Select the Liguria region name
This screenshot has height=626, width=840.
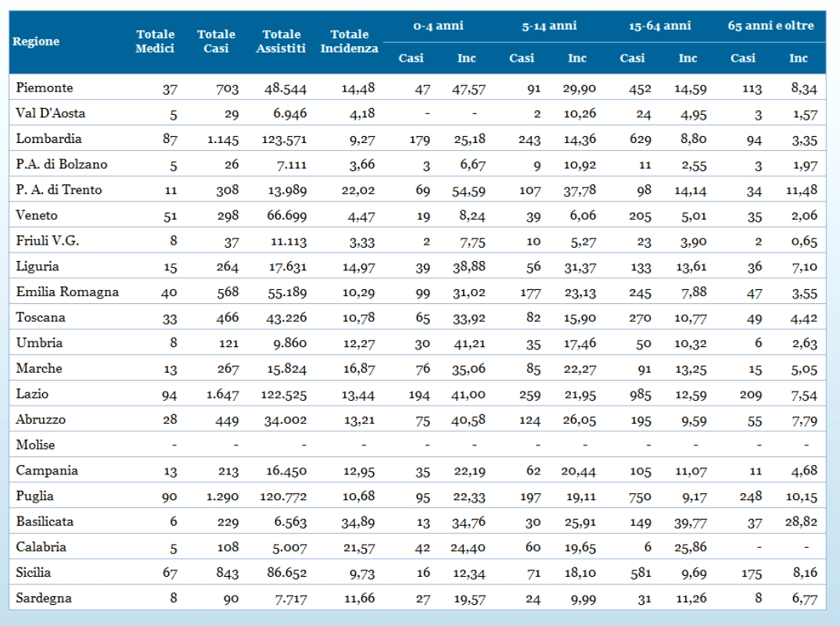(x=38, y=266)
